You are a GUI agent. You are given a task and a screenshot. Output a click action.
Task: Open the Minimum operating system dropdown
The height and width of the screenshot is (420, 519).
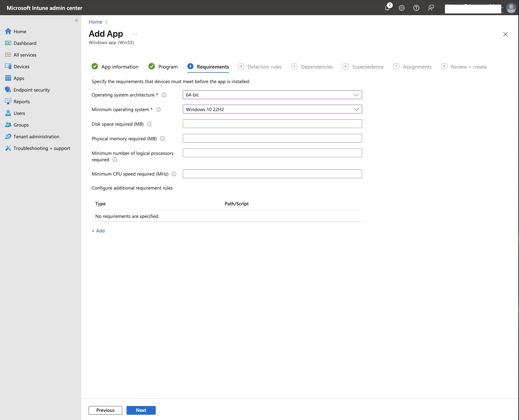tap(272, 109)
